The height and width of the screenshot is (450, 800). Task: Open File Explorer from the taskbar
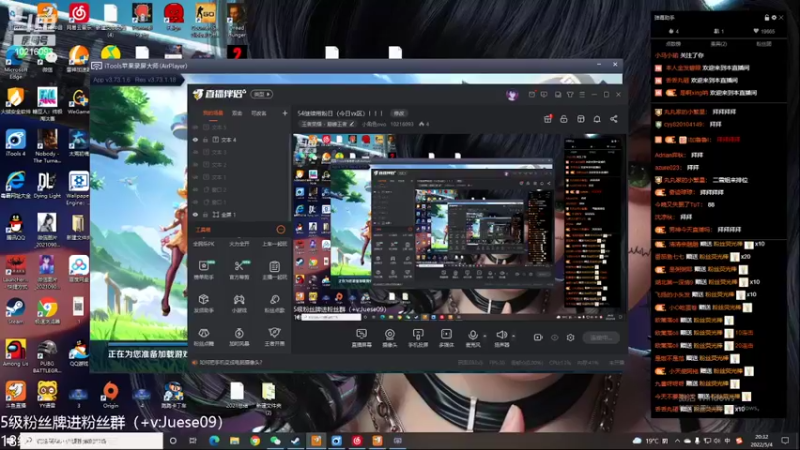(x=234, y=440)
